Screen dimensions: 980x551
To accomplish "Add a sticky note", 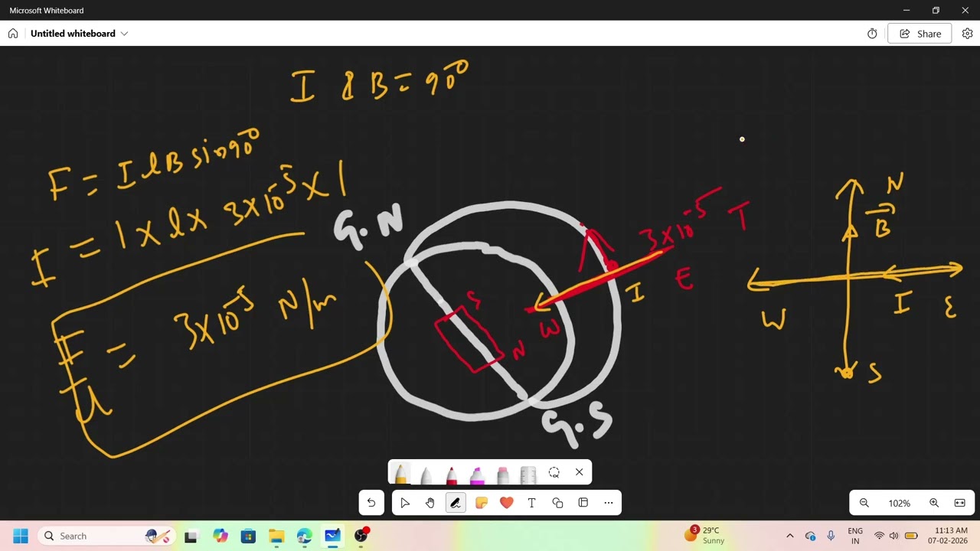I will (x=481, y=503).
